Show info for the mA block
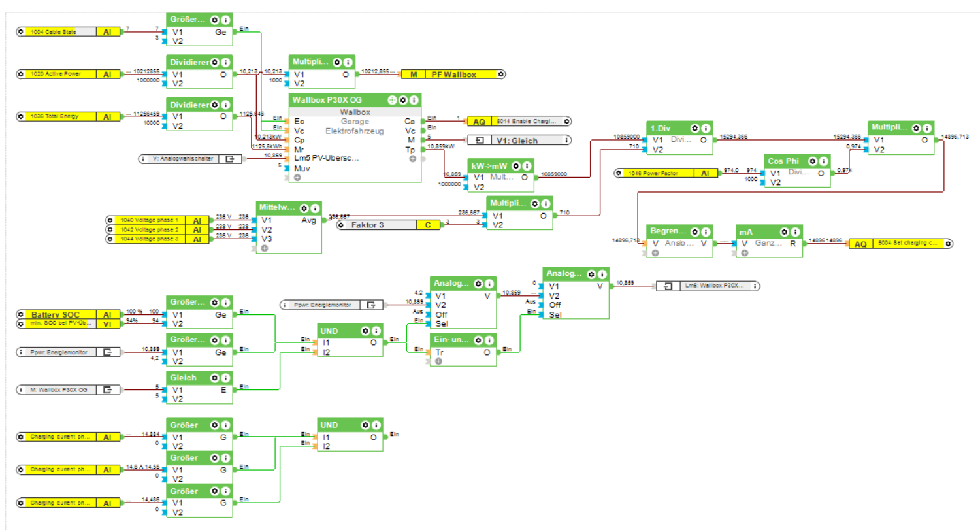 click(x=794, y=232)
